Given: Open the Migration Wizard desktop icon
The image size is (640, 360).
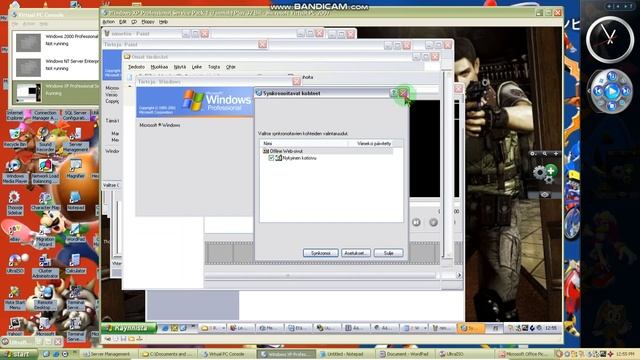Looking at the screenshot, I should 45,235.
